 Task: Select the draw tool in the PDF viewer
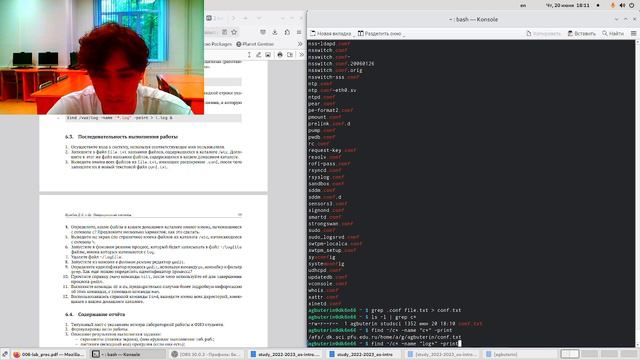tap(258, 55)
